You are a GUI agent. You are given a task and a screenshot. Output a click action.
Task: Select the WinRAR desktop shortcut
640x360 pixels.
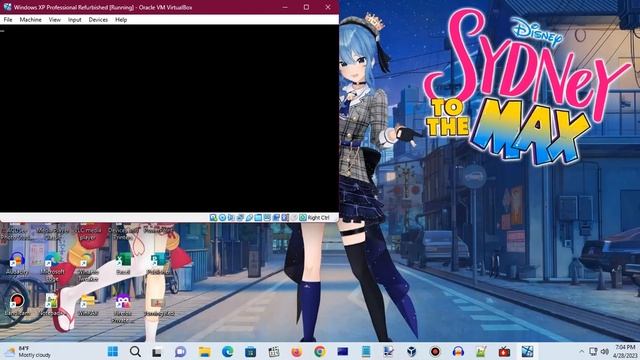pos(87,305)
